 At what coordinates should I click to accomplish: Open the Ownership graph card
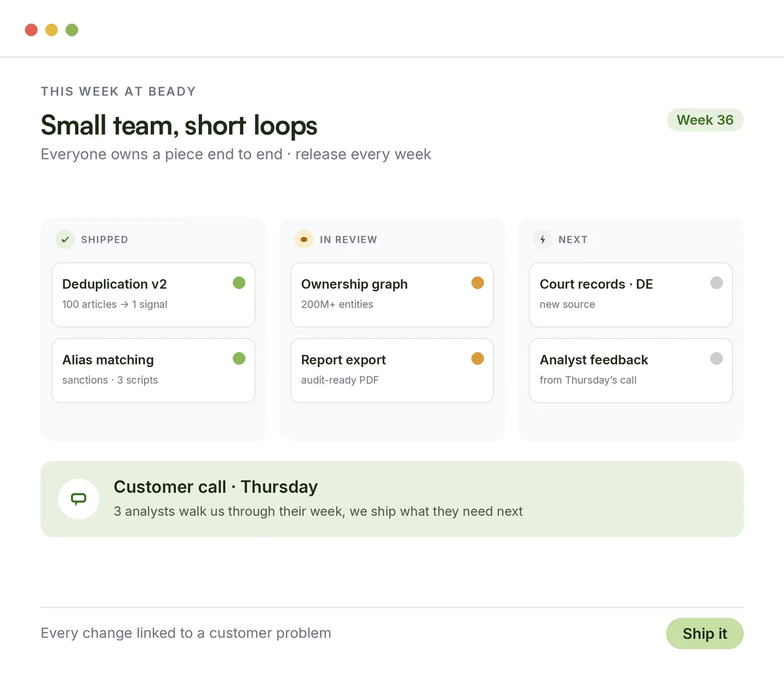pyautogui.click(x=392, y=295)
